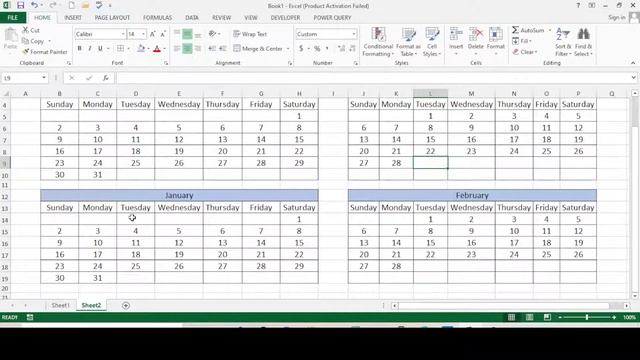Apply percent style

click(x=317, y=49)
